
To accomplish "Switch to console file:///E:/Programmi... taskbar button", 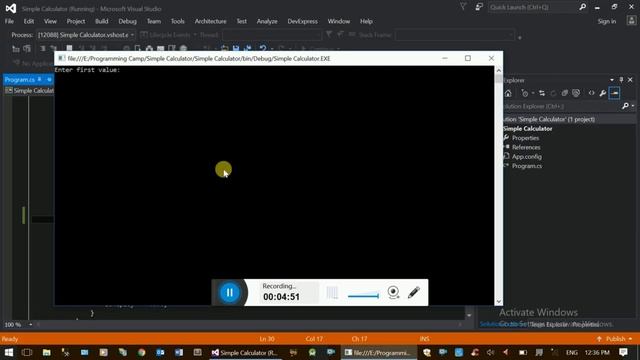I will click(x=378, y=352).
